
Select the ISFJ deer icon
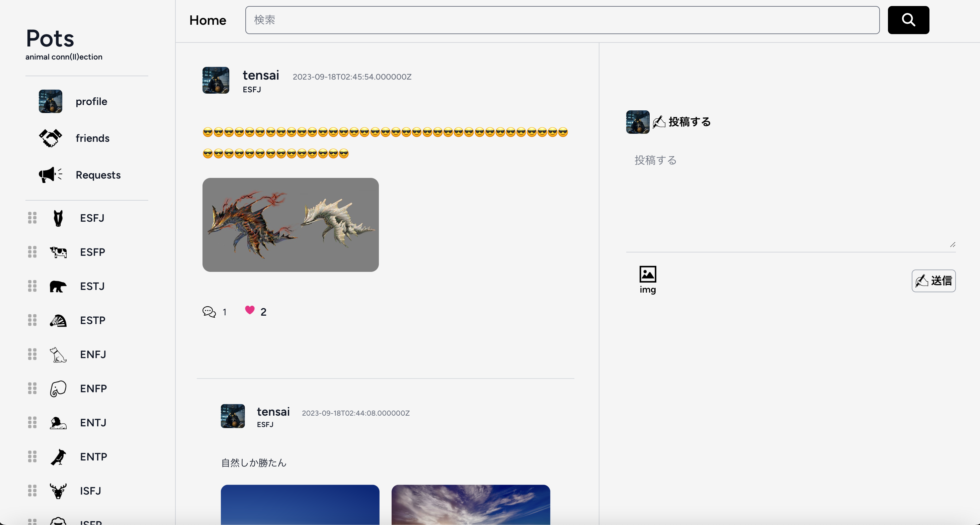(58, 491)
